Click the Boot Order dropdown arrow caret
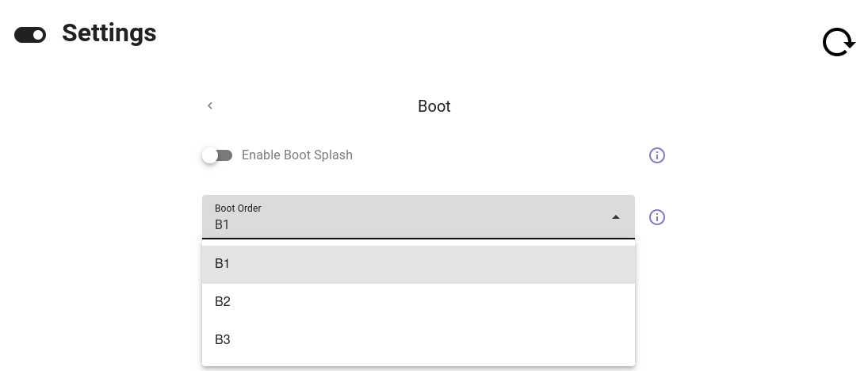The height and width of the screenshot is (371, 868). point(616,217)
